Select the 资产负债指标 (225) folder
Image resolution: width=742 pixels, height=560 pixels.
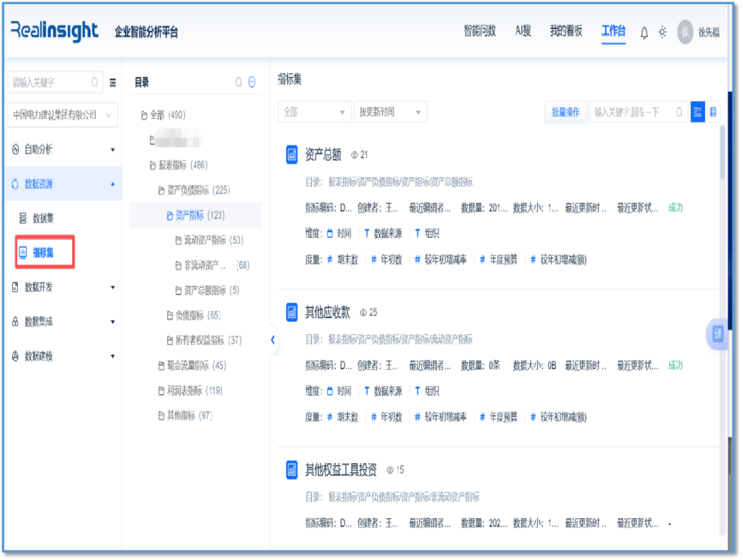pyautogui.click(x=194, y=190)
